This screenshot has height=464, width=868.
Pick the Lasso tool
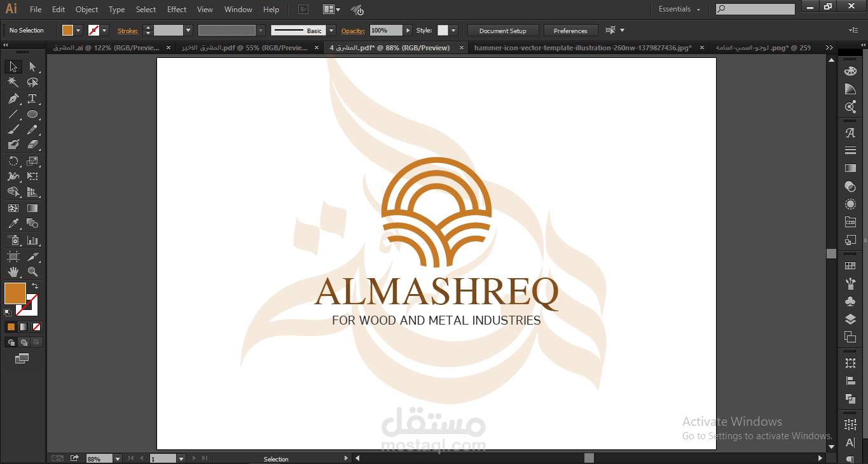coord(32,83)
